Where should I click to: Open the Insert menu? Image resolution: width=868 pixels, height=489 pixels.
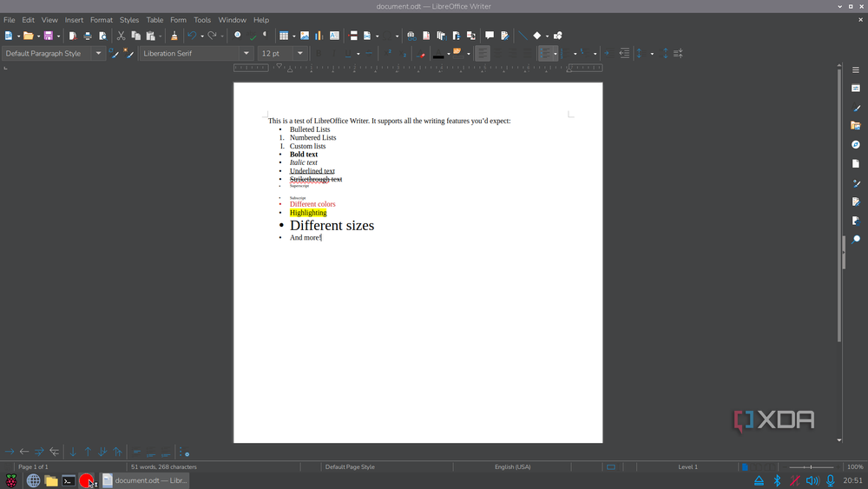[x=74, y=20]
